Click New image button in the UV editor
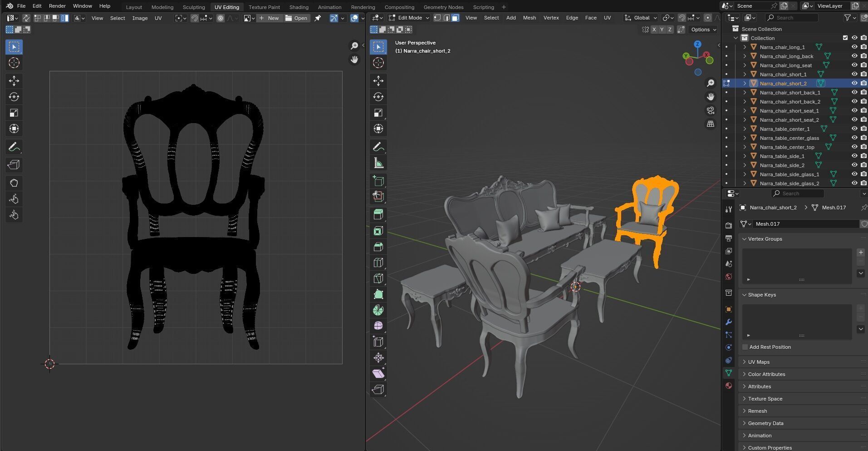The height and width of the screenshot is (451, 868). coord(269,18)
